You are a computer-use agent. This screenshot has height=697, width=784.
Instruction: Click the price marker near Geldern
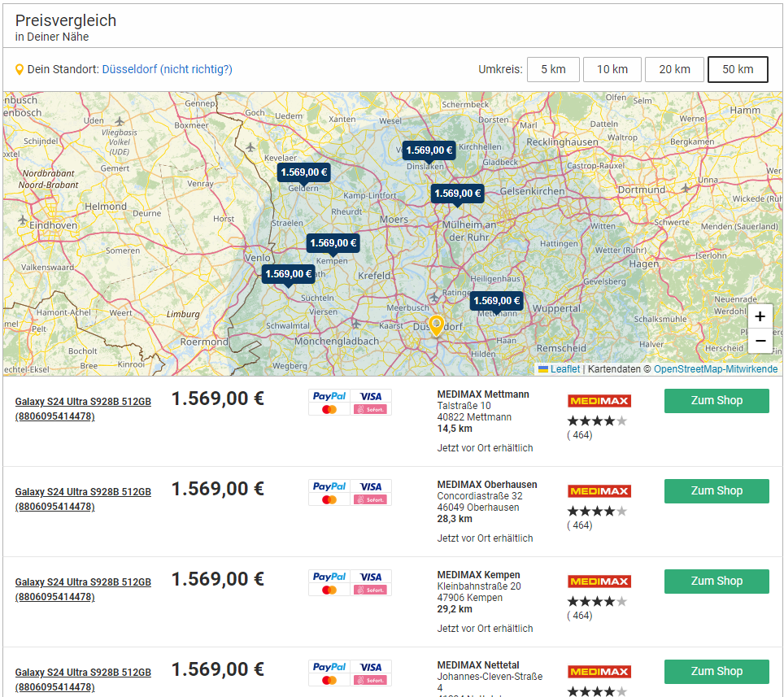(304, 172)
